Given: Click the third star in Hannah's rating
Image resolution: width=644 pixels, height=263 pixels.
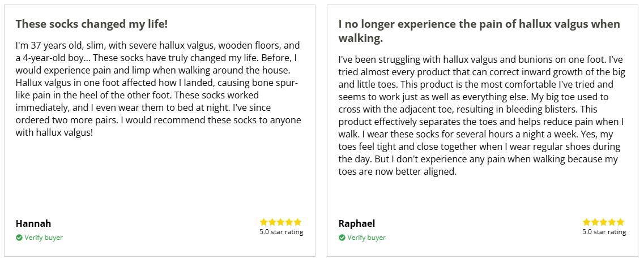Looking at the screenshot, I should [281, 222].
